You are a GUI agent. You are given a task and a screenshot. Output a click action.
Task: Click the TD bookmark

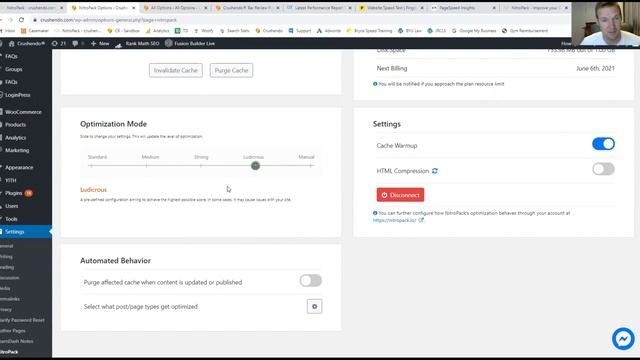pos(182,31)
